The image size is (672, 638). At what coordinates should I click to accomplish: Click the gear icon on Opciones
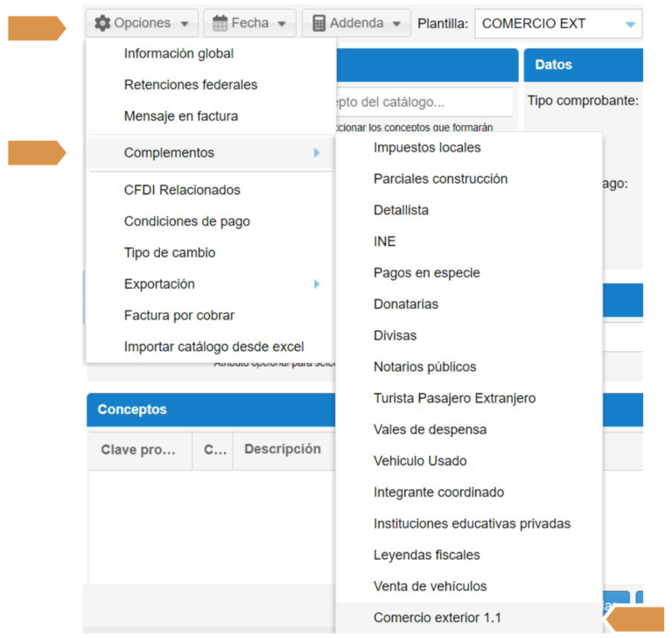[x=102, y=24]
